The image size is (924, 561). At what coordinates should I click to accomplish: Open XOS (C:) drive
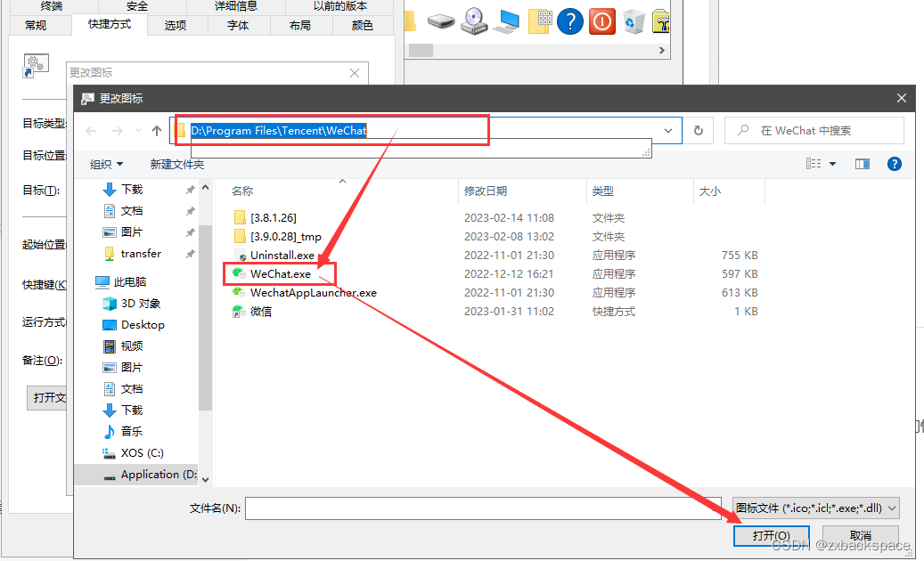pyautogui.click(x=142, y=452)
